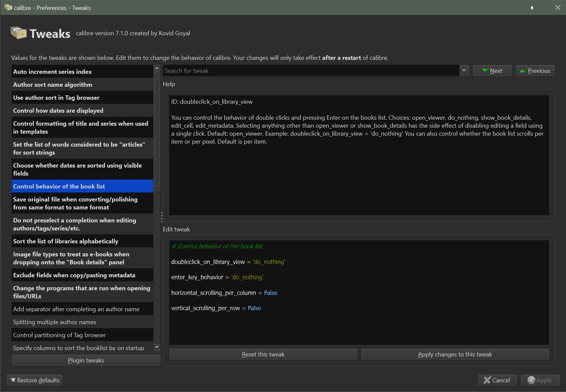Select Control formatting of title and series tweak
The image size is (566, 392).
(82, 127)
